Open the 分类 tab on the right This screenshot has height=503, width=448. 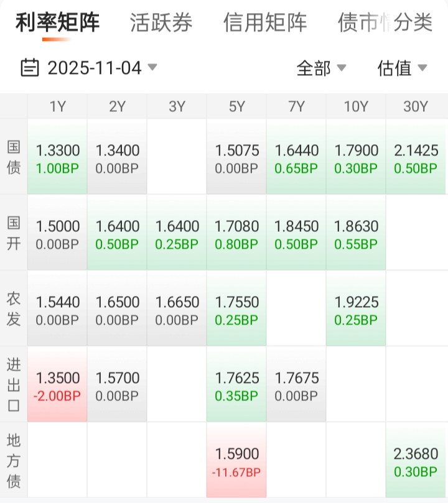[413, 23]
